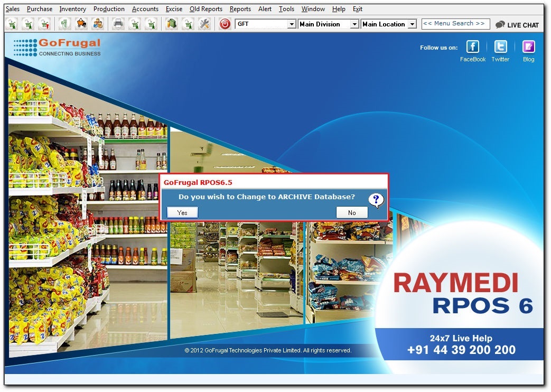Open the Purchase menu
551x392 pixels.
pos(39,9)
